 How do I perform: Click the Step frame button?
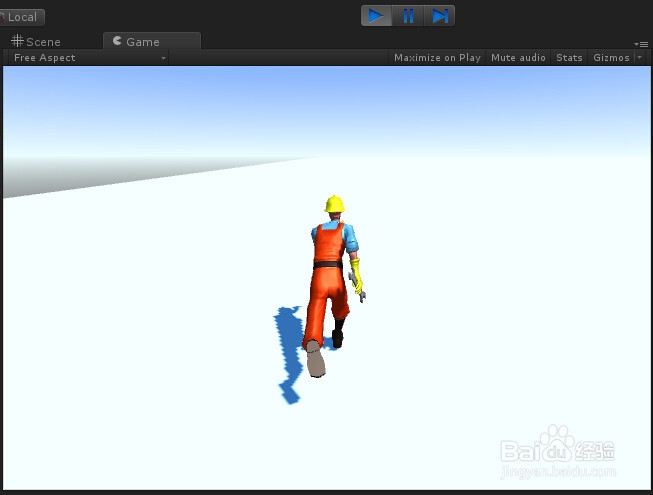439,16
